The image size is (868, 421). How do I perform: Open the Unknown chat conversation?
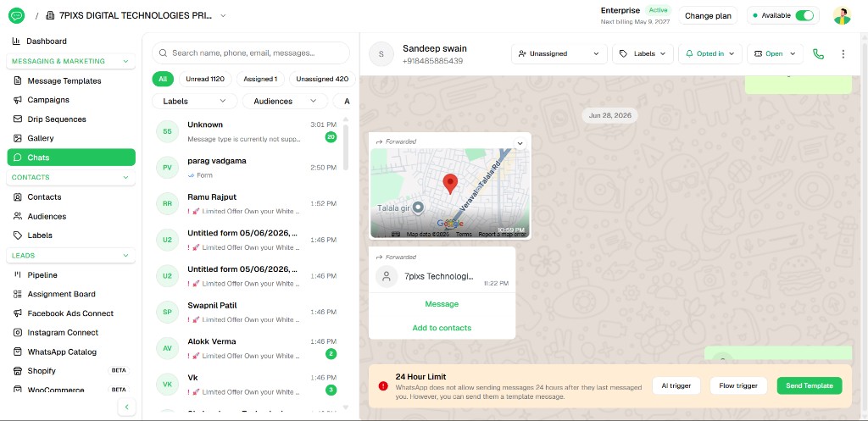pyautogui.click(x=247, y=131)
